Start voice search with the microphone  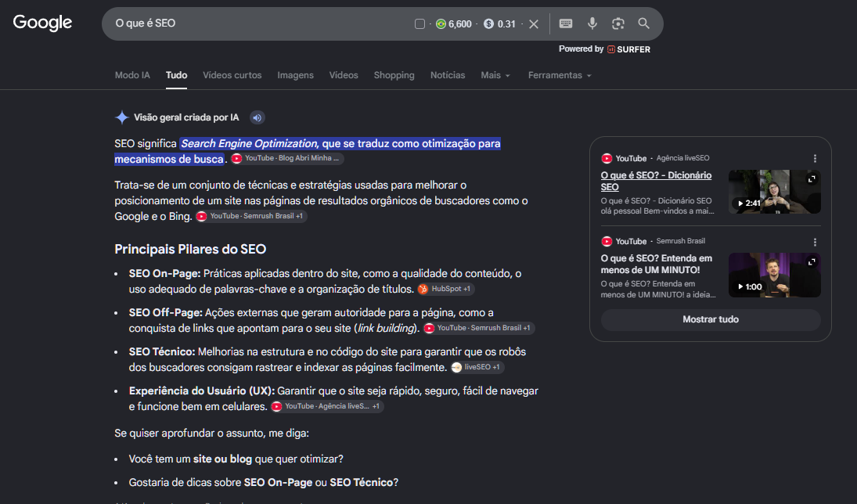click(592, 23)
